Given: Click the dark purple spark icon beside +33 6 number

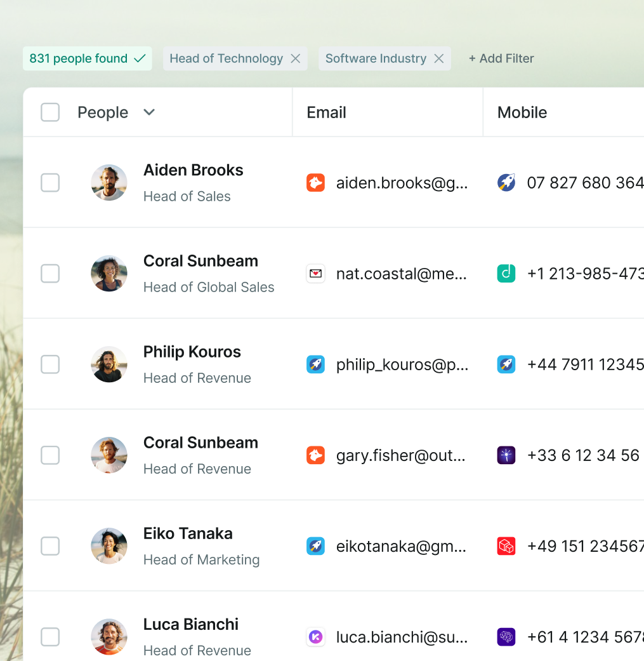Looking at the screenshot, I should pyautogui.click(x=506, y=455).
